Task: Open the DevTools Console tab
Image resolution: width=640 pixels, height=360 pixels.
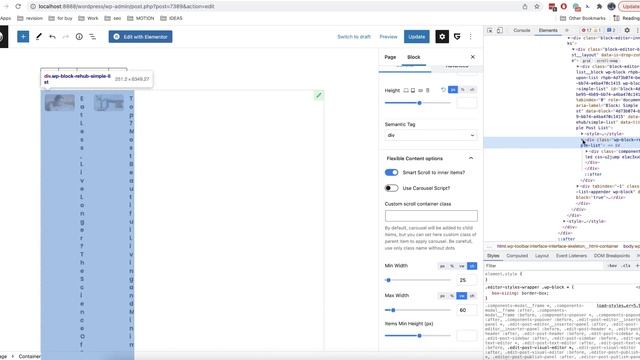Action: [x=522, y=30]
